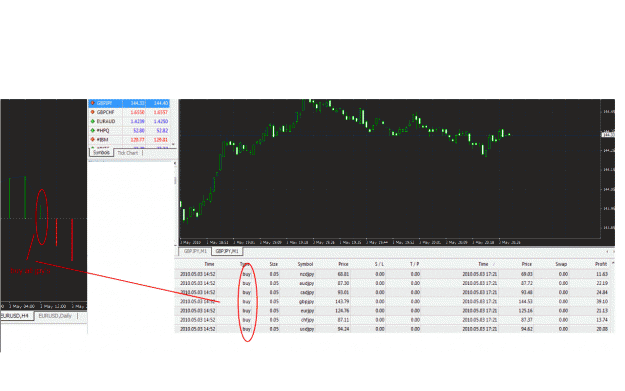Screen dimensions: 625x391
Task: Select the cadjpy symbol cell in trade table
Action: (x=307, y=293)
